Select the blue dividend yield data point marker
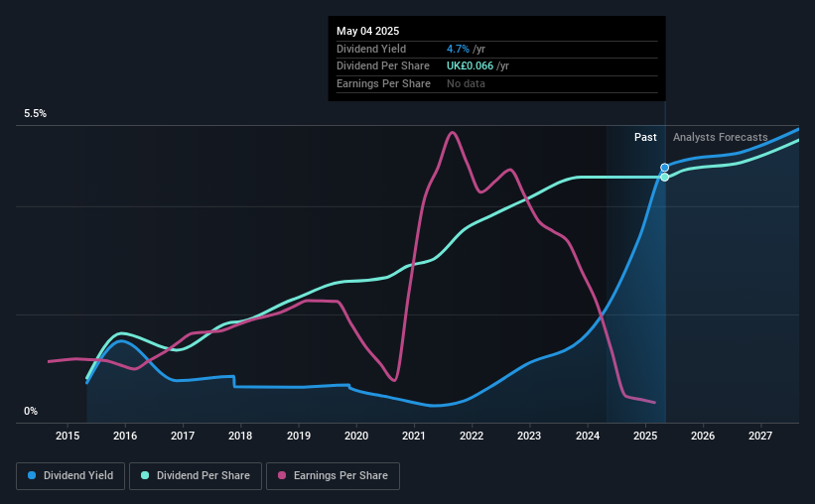This screenshot has height=504, width=815. point(665,168)
